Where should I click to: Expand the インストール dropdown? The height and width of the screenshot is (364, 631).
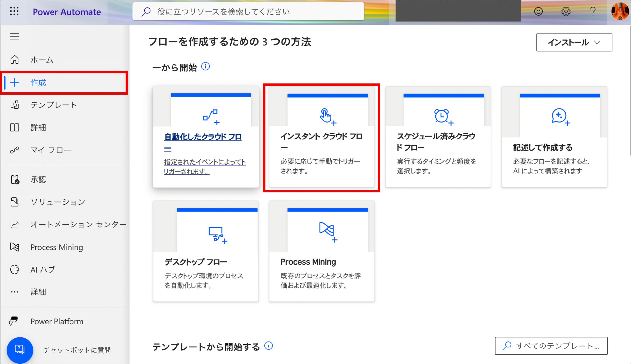(x=574, y=42)
